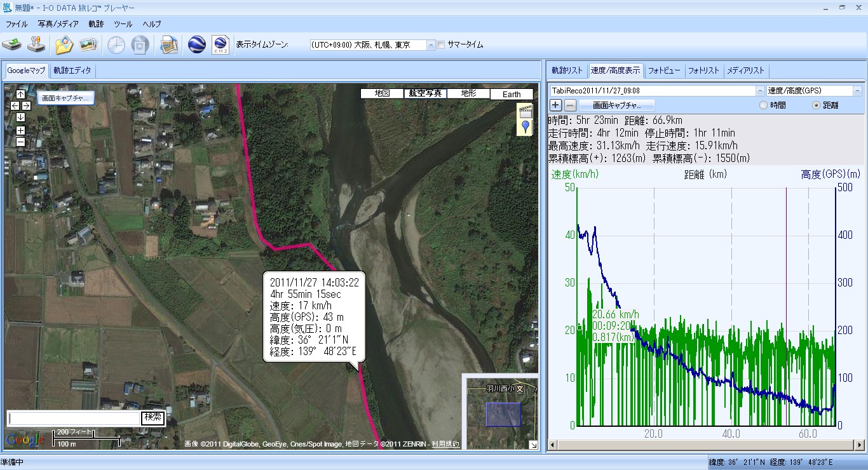Click the photo stack import icon
The height and width of the screenshot is (470, 868).
pyautogui.click(x=88, y=45)
